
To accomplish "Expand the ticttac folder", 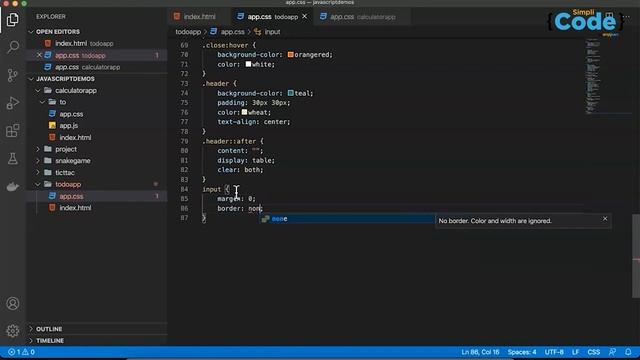I will click(38, 173).
